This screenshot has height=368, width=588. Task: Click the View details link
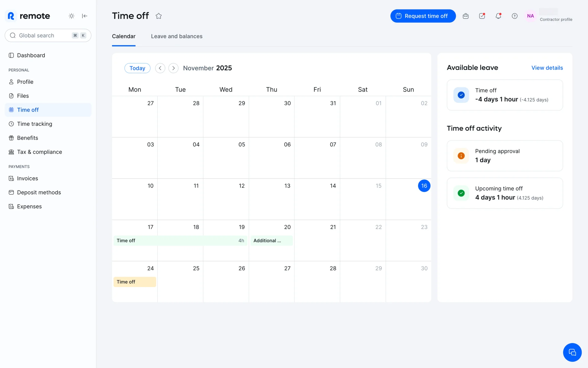(x=547, y=68)
